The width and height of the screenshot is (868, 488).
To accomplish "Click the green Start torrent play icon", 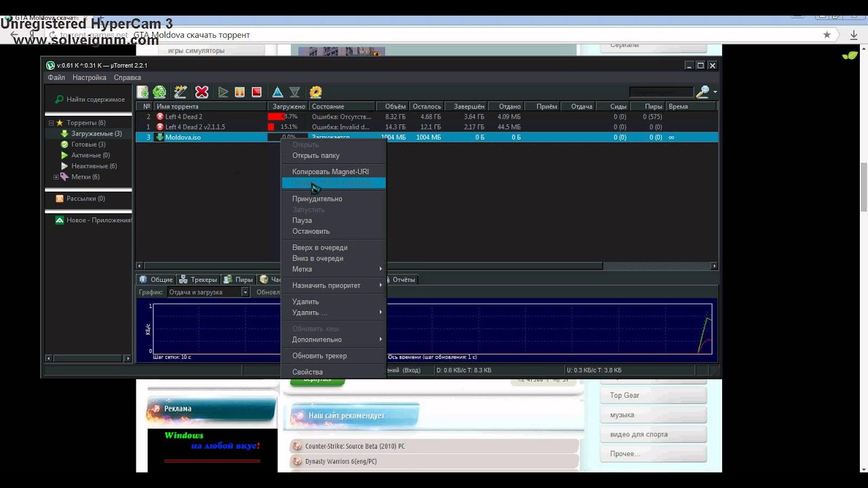I will pyautogui.click(x=223, y=92).
